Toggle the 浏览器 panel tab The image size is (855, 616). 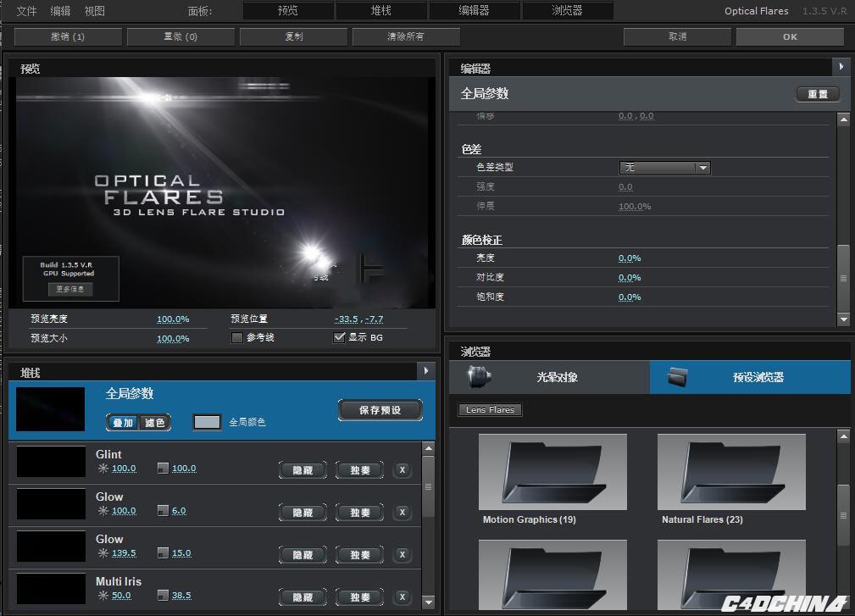[567, 10]
